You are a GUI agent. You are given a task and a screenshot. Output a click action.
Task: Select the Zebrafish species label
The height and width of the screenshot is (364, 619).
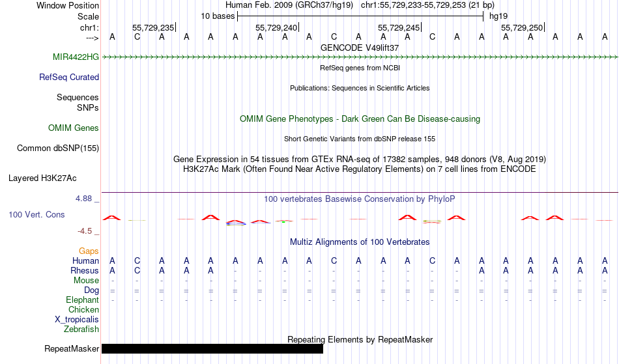tap(81, 329)
